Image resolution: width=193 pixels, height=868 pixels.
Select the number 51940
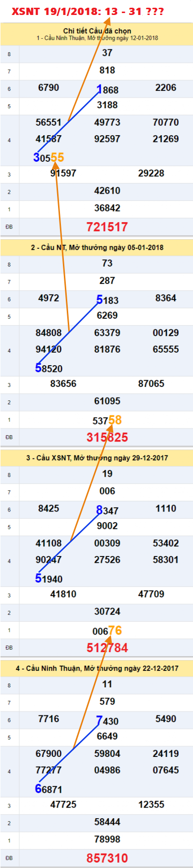48,578
